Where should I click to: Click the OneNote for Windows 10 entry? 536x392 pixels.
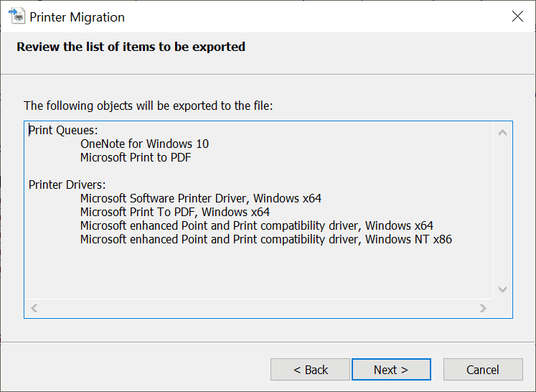click(x=144, y=144)
